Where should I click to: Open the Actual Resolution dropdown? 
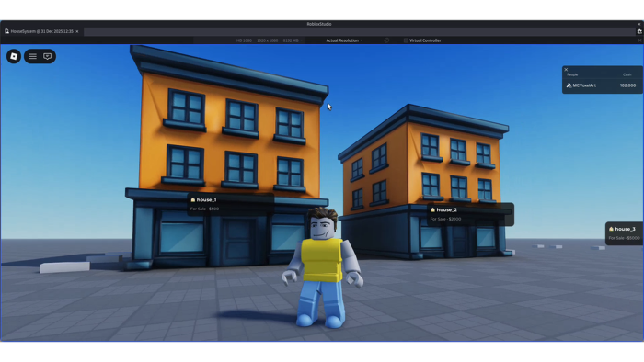coord(344,40)
